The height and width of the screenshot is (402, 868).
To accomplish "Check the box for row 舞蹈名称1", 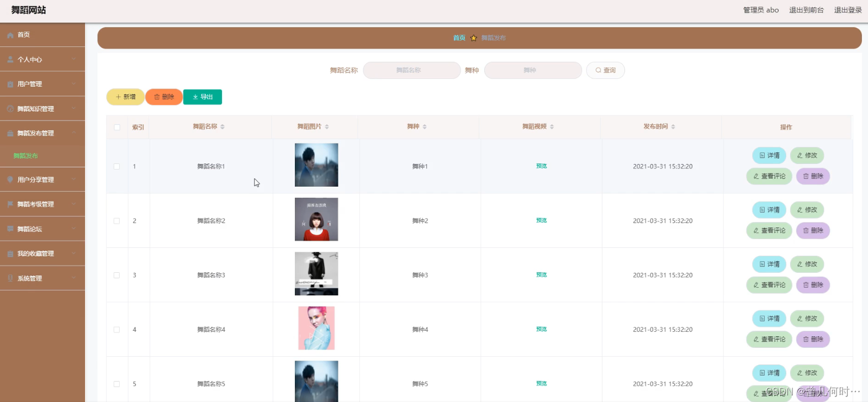I will coord(117,166).
